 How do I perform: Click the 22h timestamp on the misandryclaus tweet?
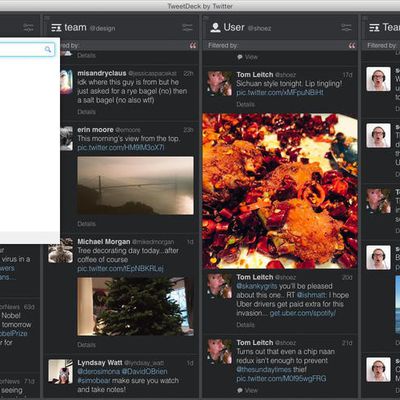pos(188,74)
